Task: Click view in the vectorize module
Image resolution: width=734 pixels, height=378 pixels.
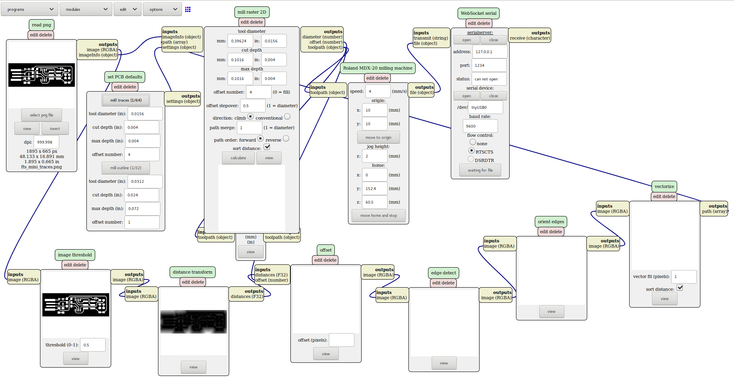Action: pyautogui.click(x=665, y=298)
